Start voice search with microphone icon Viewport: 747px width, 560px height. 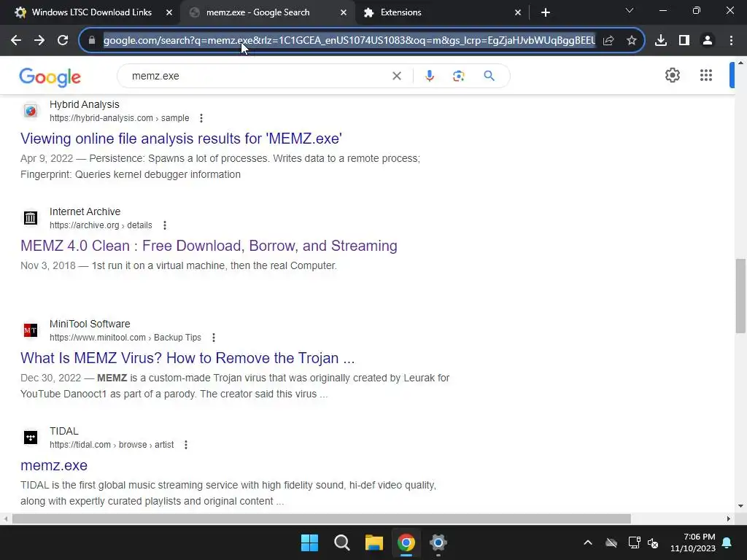(429, 76)
